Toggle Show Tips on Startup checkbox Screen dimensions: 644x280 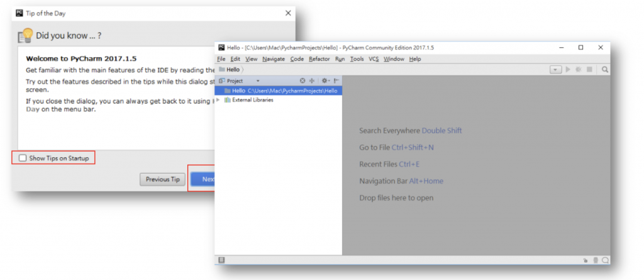[x=23, y=159]
